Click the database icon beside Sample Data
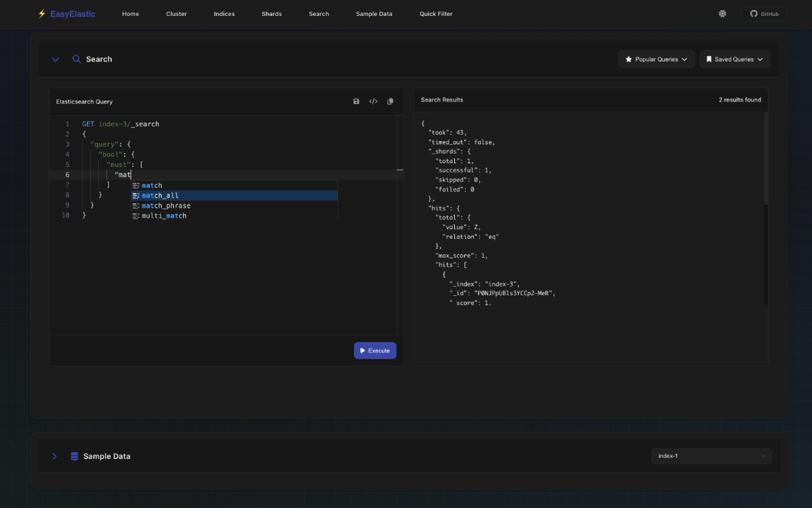 [x=74, y=456]
